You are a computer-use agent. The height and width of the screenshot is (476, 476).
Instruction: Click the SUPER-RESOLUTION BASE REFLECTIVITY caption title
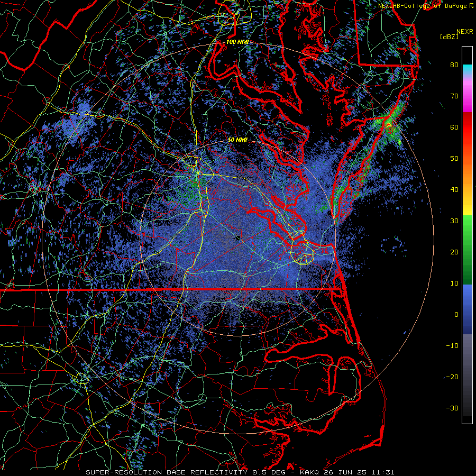pyautogui.click(x=167, y=472)
